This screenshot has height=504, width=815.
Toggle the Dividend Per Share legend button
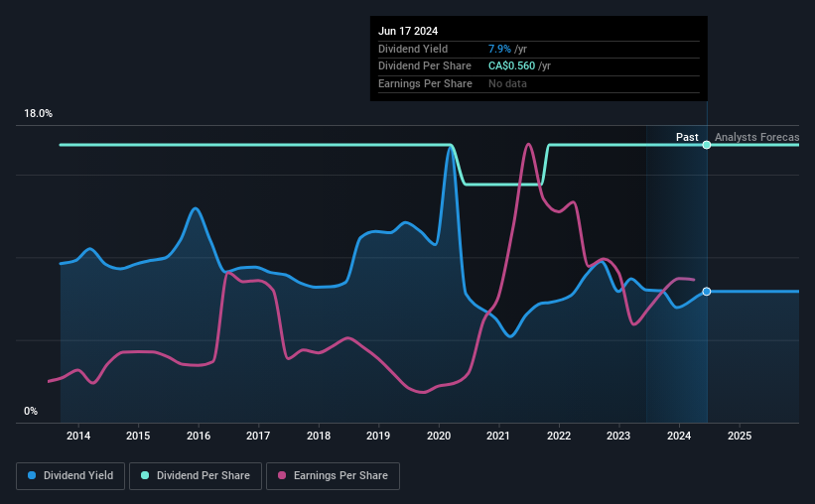coord(196,476)
